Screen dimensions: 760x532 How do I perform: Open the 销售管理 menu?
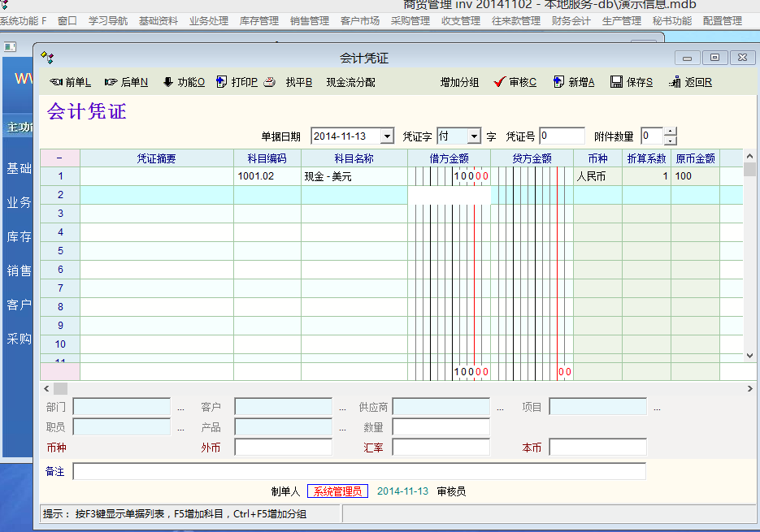[309, 21]
